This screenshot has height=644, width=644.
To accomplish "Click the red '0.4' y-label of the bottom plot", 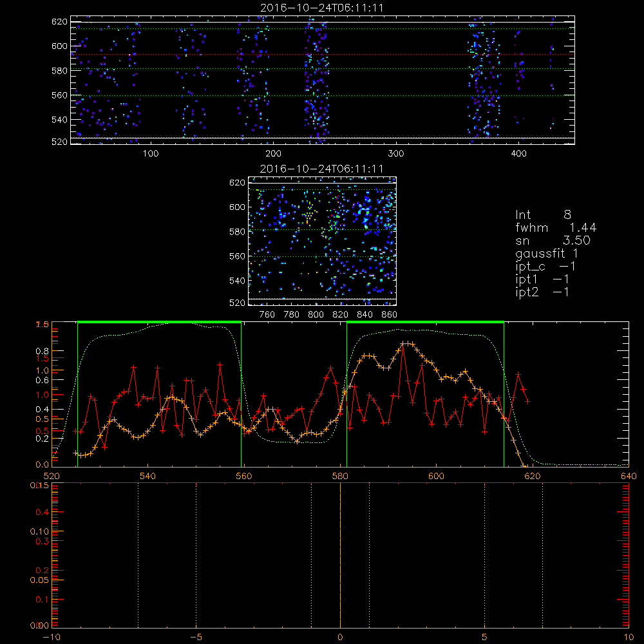I will click(x=43, y=512).
